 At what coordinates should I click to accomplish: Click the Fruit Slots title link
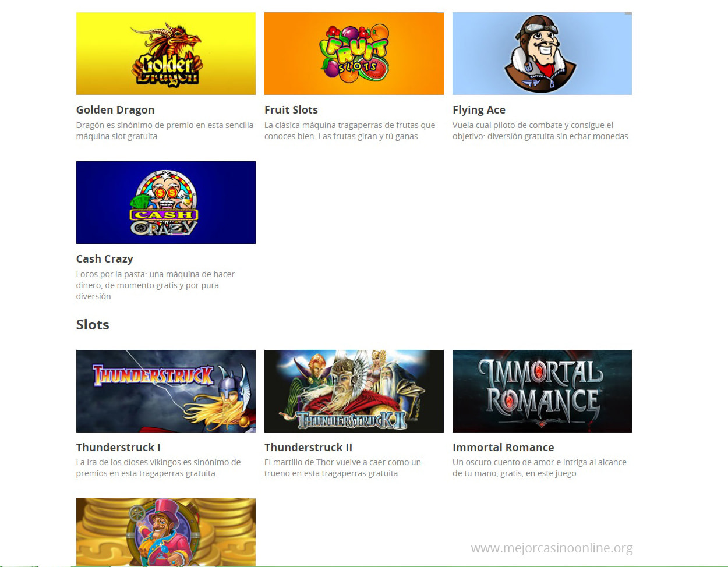(291, 110)
